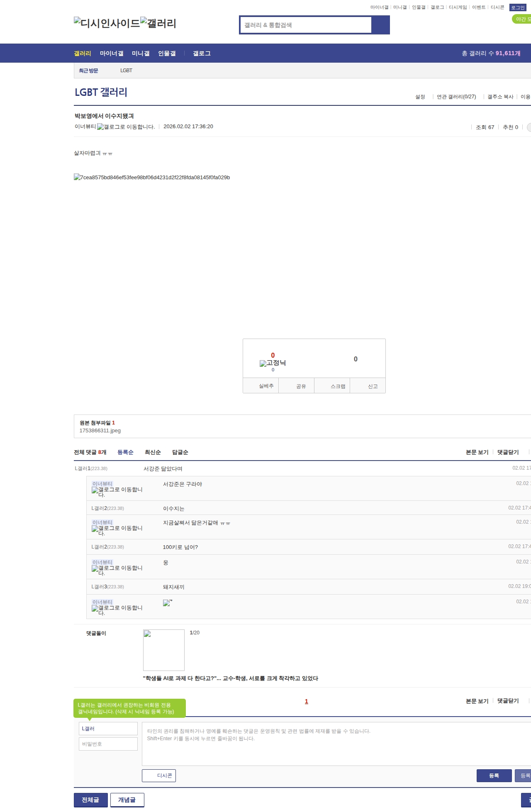
Task: Click the 로그인 button at top right
Action: 518,7
